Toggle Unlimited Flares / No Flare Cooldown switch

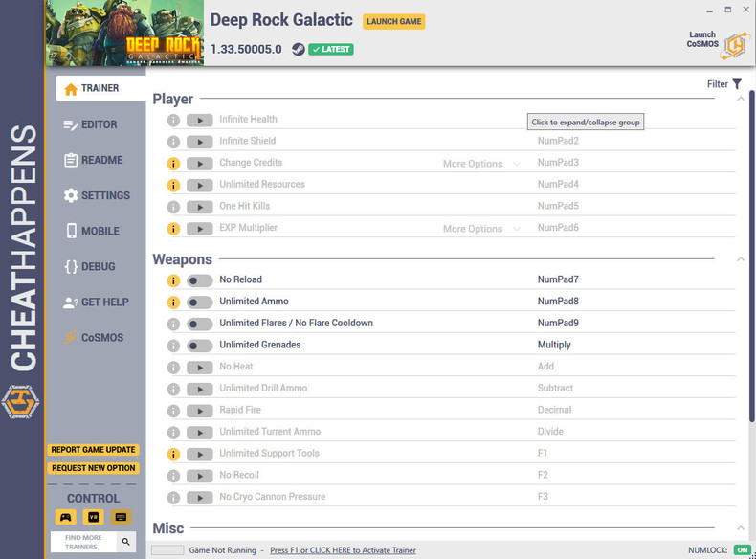pos(200,324)
